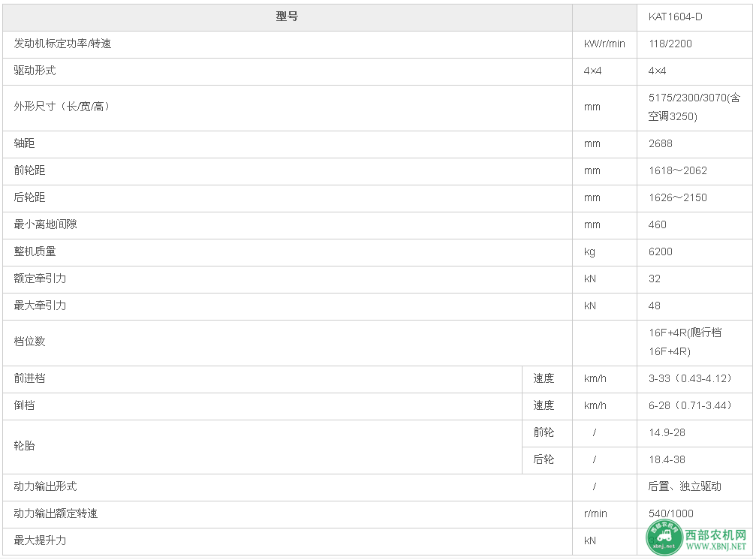Click the 发动机标定功率/转速 row label
The height and width of the screenshot is (560, 756).
pos(62,44)
